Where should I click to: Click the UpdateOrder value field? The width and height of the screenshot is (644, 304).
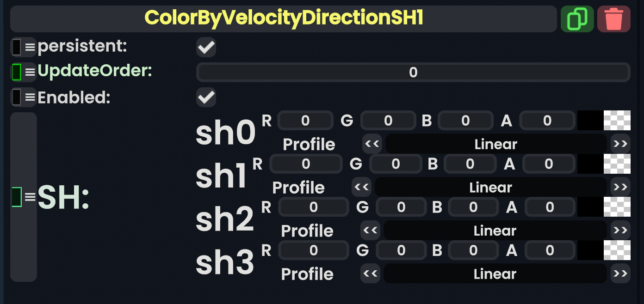pyautogui.click(x=413, y=72)
